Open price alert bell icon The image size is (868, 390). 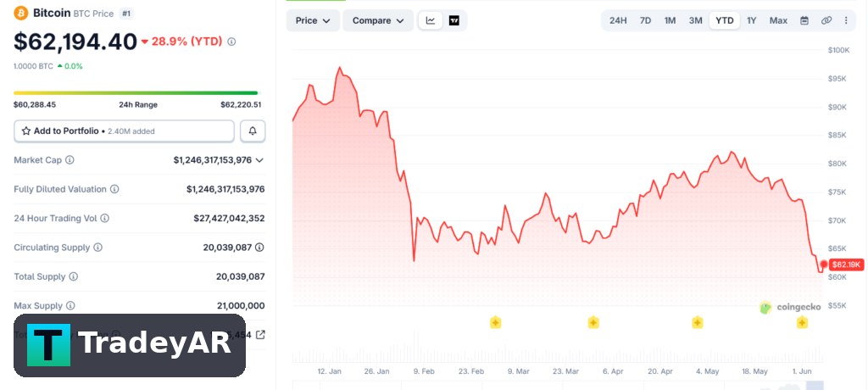pos(253,131)
